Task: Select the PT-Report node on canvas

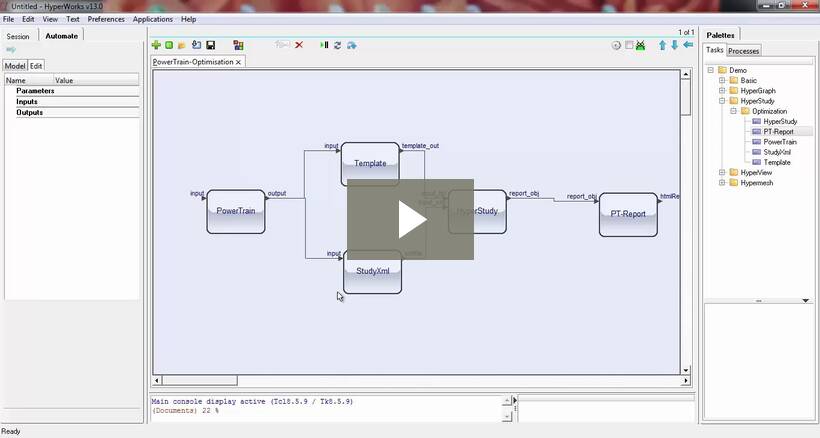Action: click(x=628, y=214)
